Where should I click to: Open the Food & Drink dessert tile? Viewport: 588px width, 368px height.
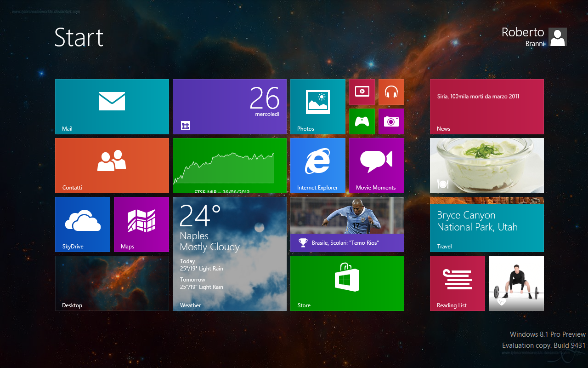[x=487, y=166]
